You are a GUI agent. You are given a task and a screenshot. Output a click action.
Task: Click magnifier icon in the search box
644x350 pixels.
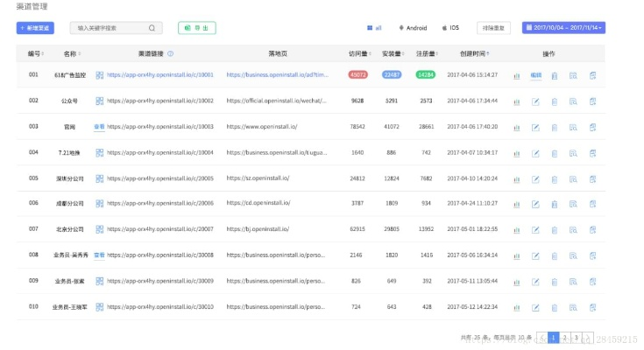(x=152, y=28)
